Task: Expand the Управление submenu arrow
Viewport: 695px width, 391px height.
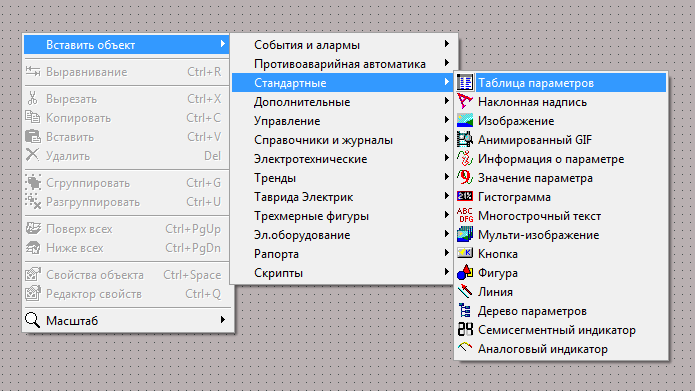Action: click(x=447, y=120)
